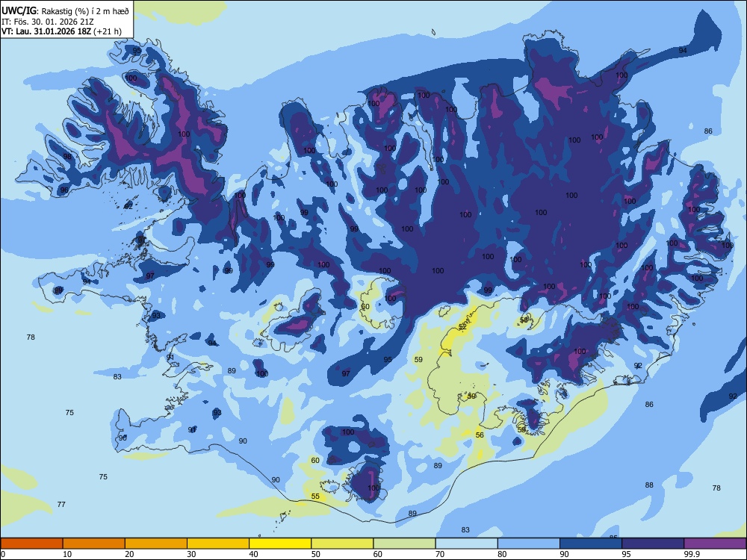Image resolution: width=747 pixels, height=560 pixels.
Task: Click the 60–70 light green legend swatch
Action: (404, 544)
